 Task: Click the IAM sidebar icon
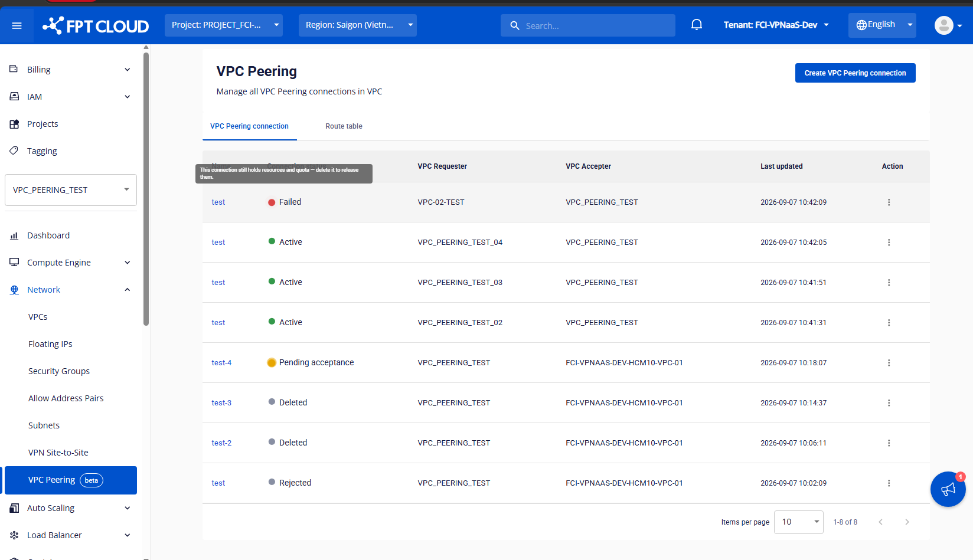point(14,96)
